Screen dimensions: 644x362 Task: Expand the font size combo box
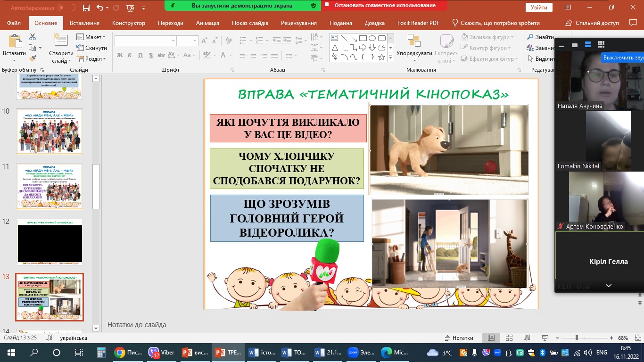click(195, 41)
